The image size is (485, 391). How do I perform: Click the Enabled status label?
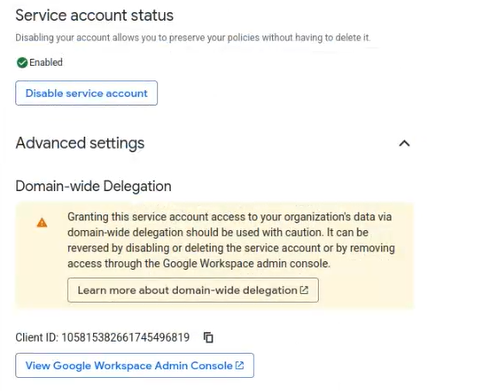pyautogui.click(x=46, y=62)
